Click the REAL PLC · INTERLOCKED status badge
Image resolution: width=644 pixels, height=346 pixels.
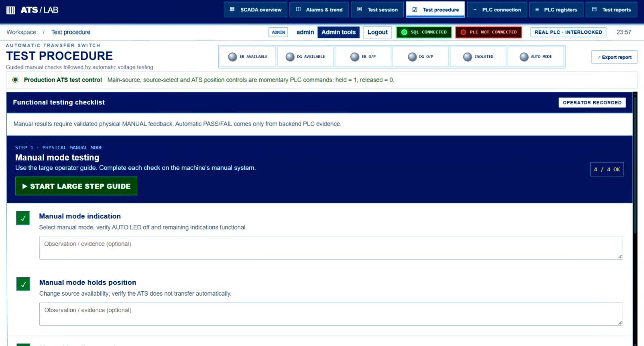(568, 32)
